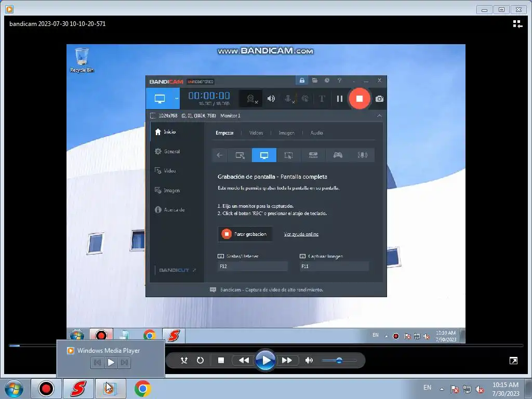The width and height of the screenshot is (532, 399).
Task: Click the network icon in the system tray
Action: click(467, 389)
